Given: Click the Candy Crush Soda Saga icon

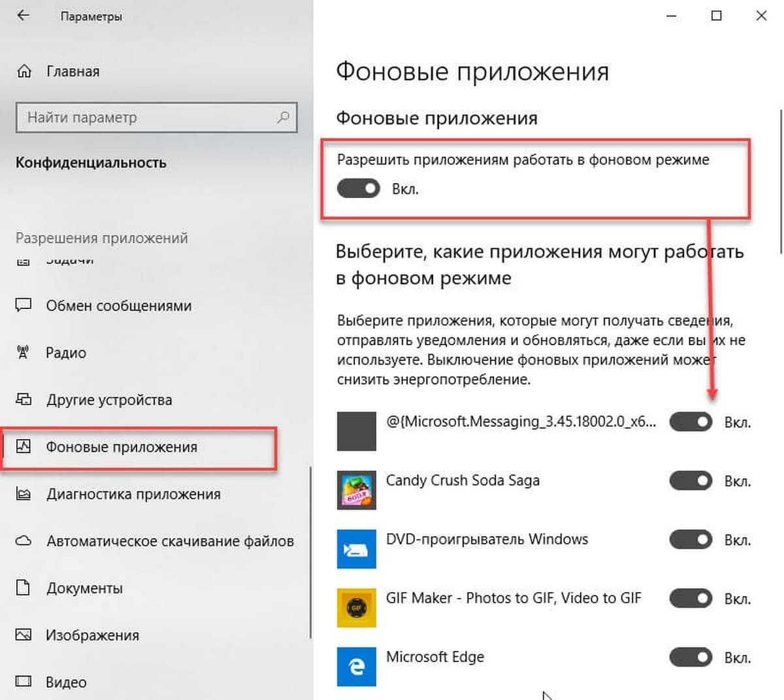Looking at the screenshot, I should coord(357,490).
